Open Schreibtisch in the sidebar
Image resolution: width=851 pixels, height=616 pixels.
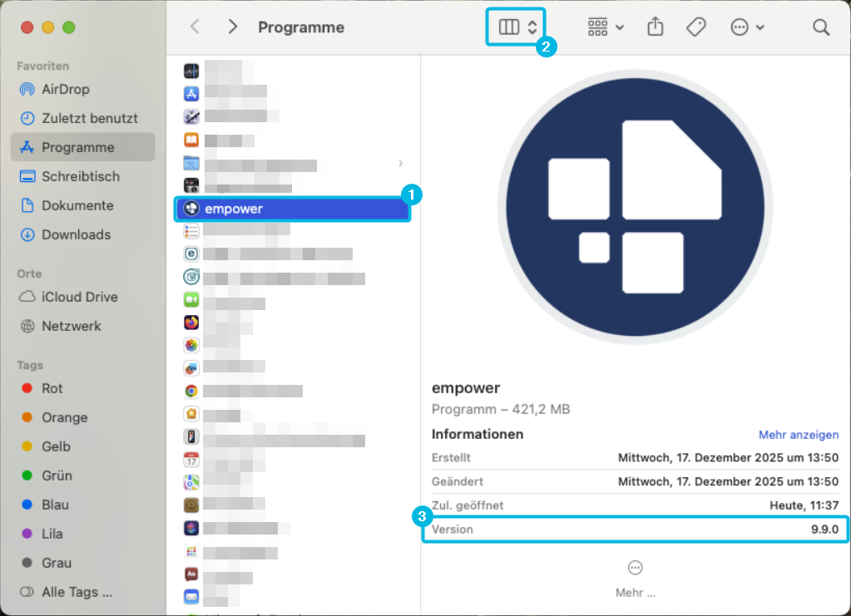82,176
